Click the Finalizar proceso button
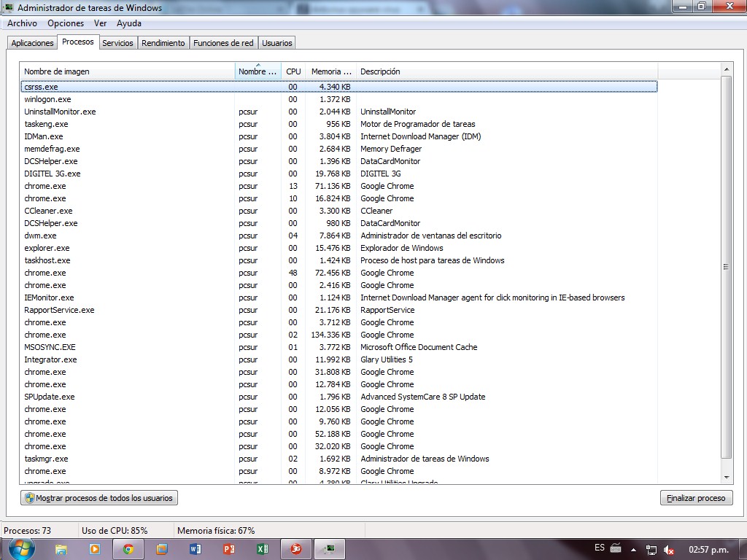Viewport: 747px width, 560px height. (x=696, y=498)
